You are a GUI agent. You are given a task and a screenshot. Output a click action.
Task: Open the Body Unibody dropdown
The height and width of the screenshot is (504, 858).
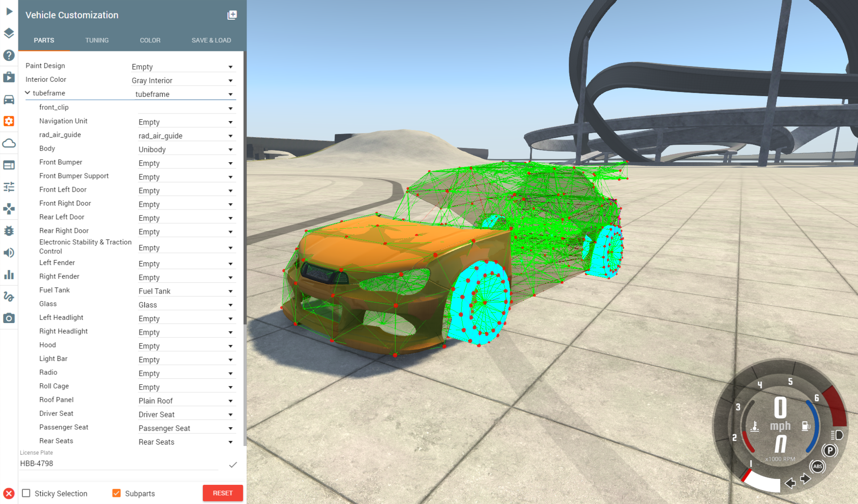click(187, 149)
